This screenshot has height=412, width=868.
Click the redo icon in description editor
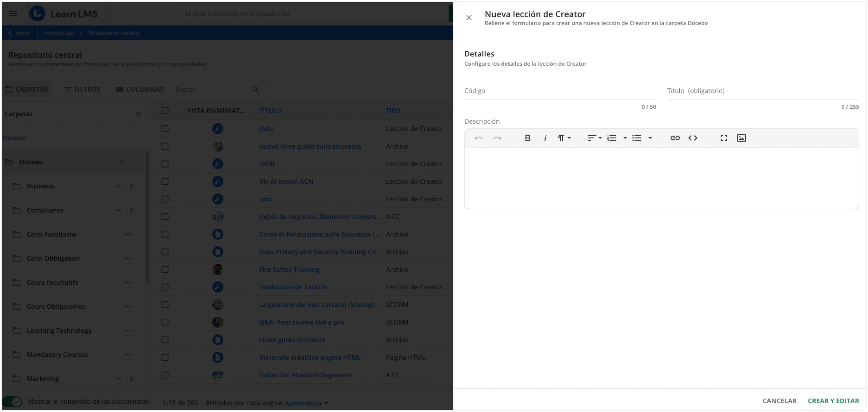coord(497,138)
